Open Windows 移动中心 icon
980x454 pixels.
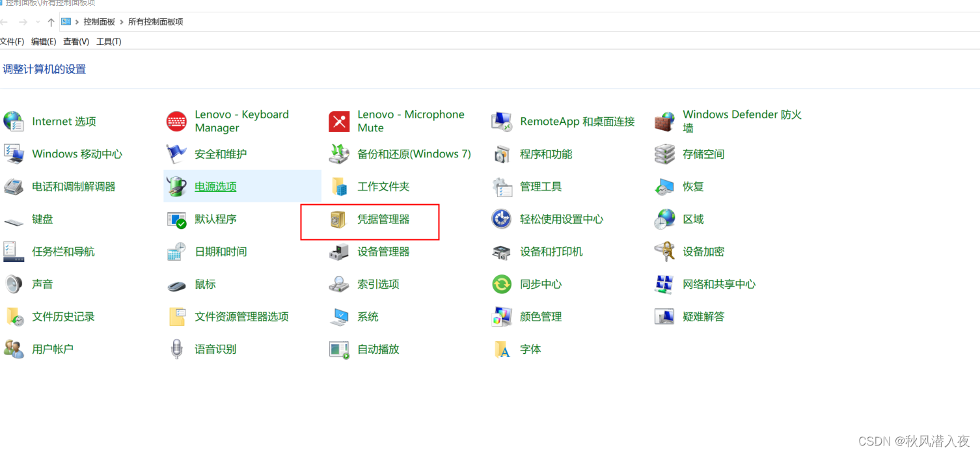point(13,154)
